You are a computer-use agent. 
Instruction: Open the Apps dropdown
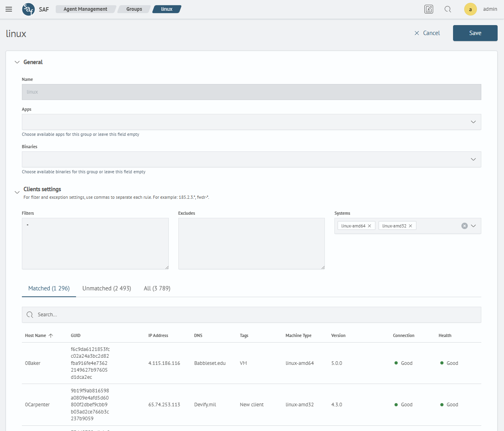click(252, 122)
